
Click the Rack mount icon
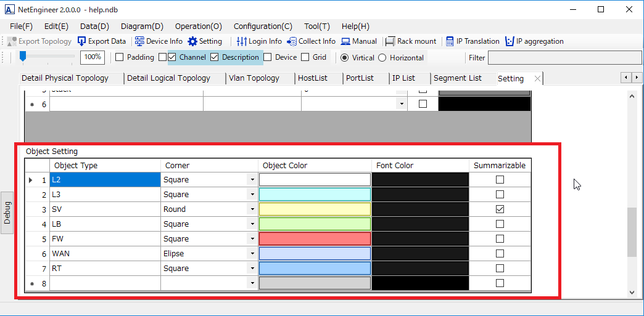(390, 41)
